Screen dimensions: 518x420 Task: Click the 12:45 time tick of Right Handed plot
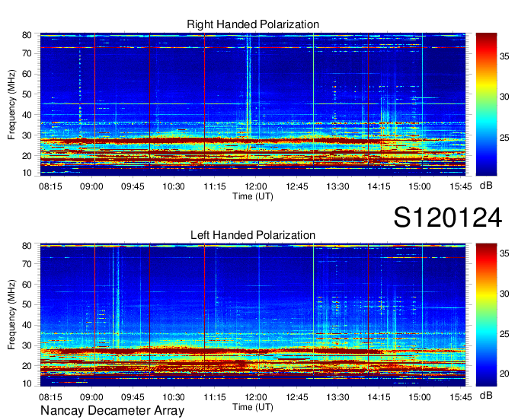[296, 186]
